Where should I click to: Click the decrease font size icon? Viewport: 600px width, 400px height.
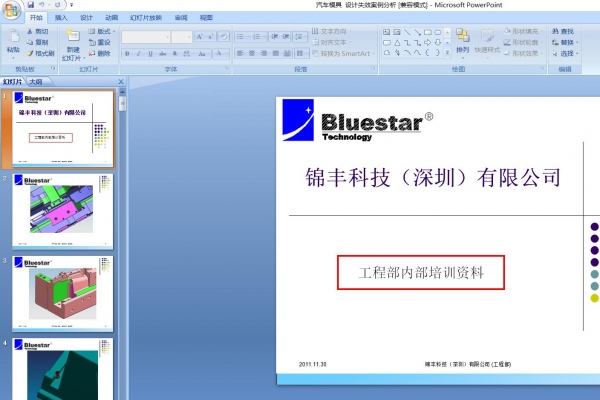pos(210,37)
